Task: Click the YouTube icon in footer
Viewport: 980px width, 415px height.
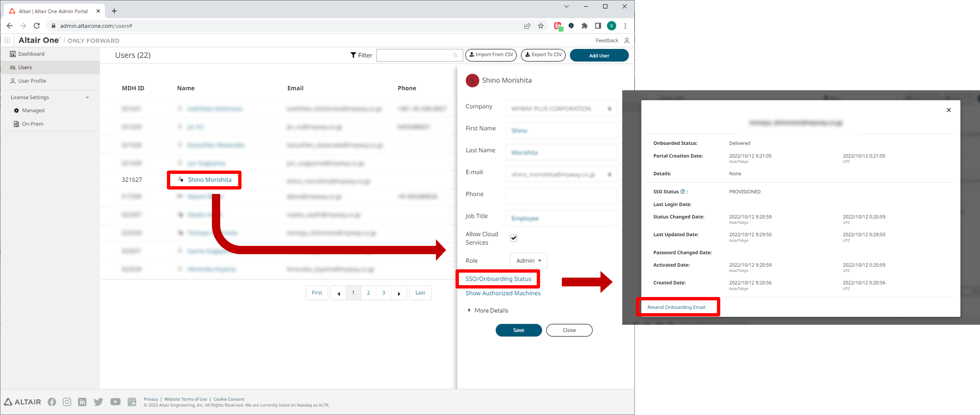Action: (115, 402)
